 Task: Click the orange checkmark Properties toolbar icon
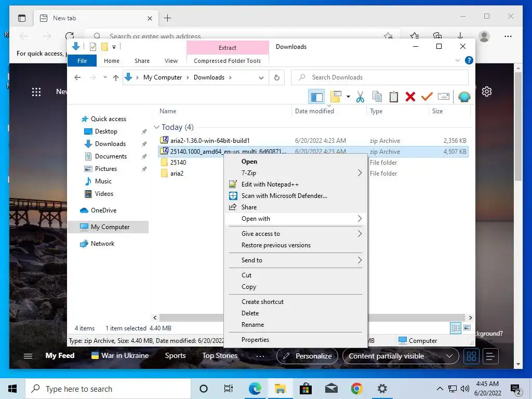[x=427, y=97]
